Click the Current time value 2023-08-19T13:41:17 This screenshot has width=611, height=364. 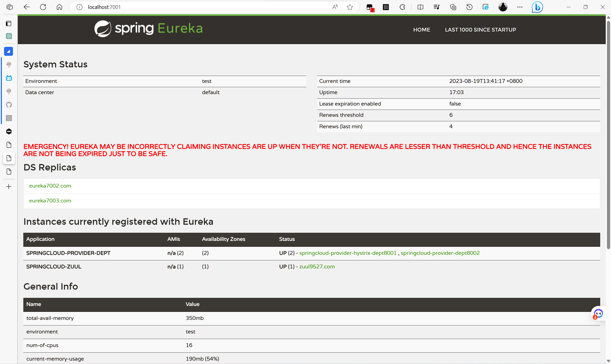coord(486,81)
